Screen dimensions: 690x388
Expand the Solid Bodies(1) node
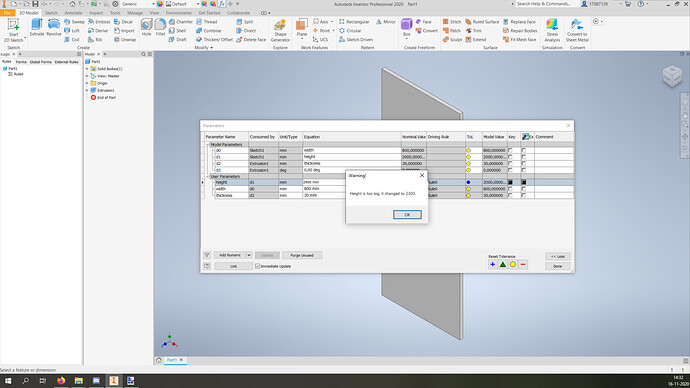pos(87,69)
